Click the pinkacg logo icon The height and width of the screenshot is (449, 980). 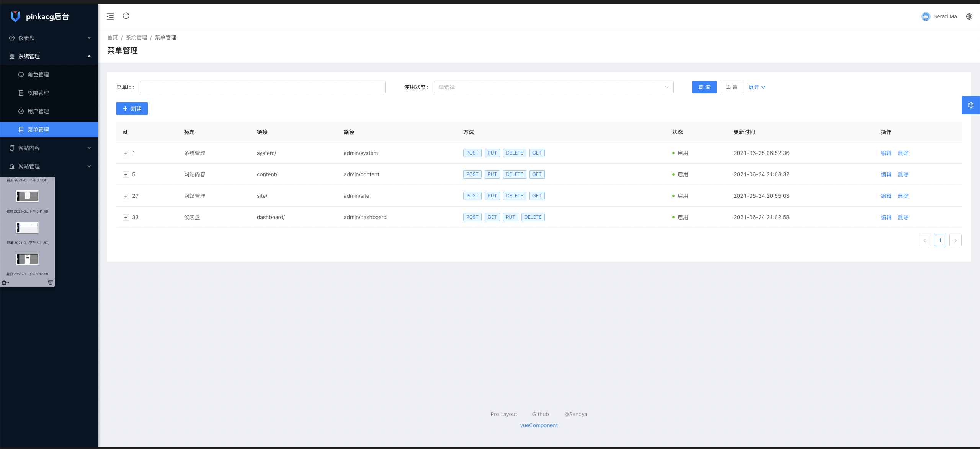click(x=15, y=16)
